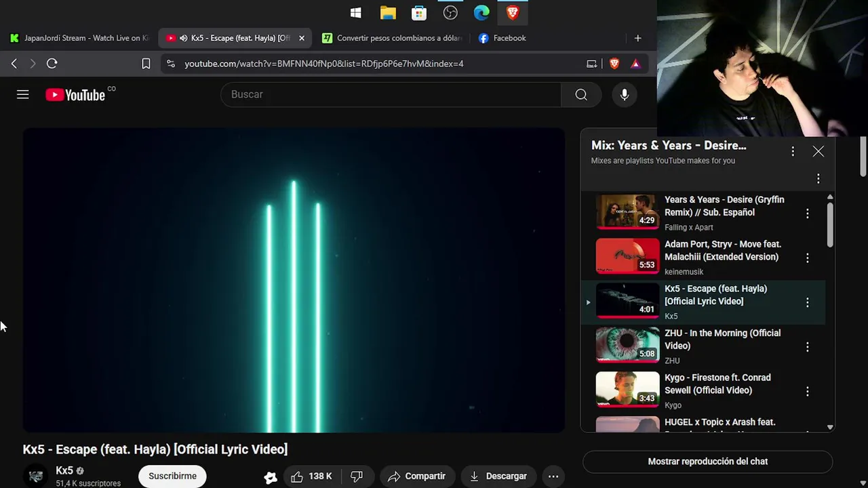Start voice search with microphone icon
The height and width of the screenshot is (488, 868).
(625, 95)
